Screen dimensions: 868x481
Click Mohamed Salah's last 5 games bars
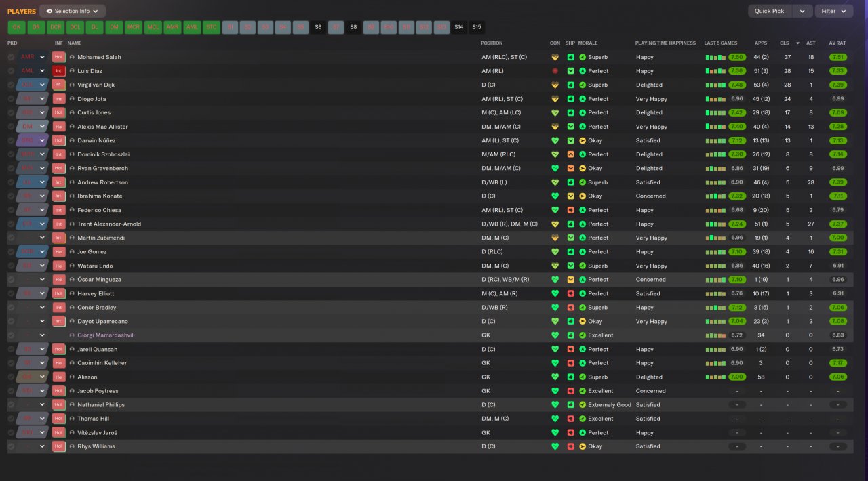715,57
